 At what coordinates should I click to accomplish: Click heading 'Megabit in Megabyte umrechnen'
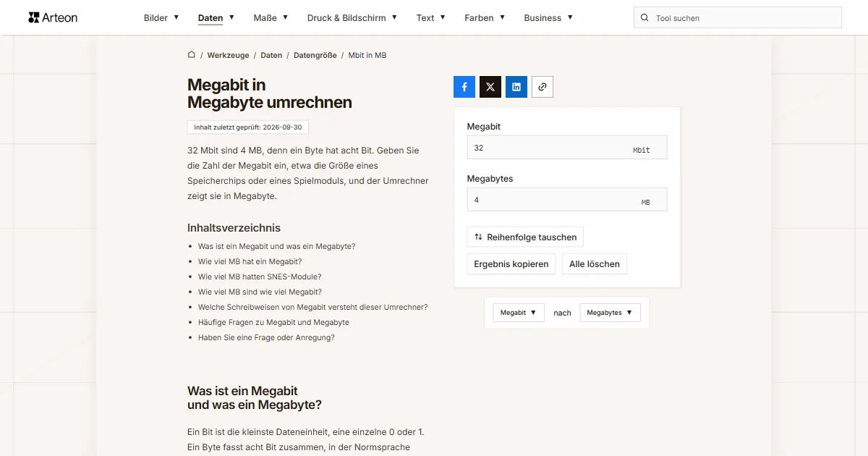pyautogui.click(x=270, y=94)
